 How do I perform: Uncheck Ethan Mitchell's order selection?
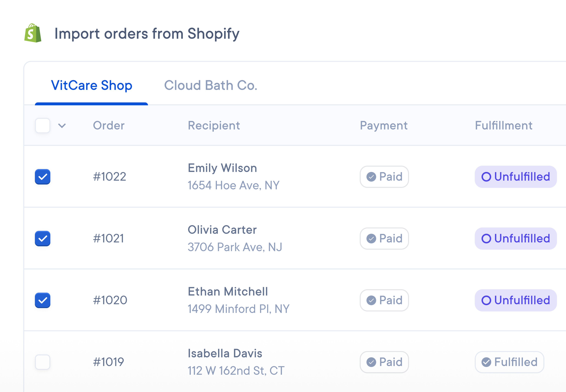point(43,300)
